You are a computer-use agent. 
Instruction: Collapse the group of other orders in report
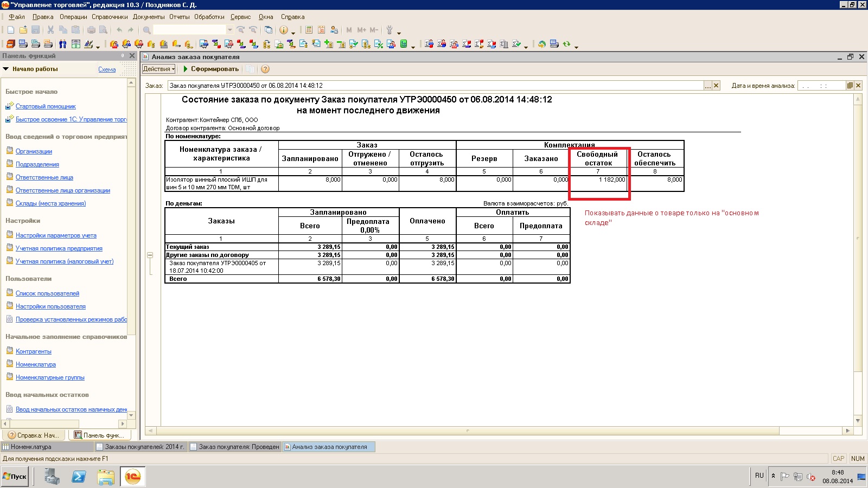click(150, 255)
